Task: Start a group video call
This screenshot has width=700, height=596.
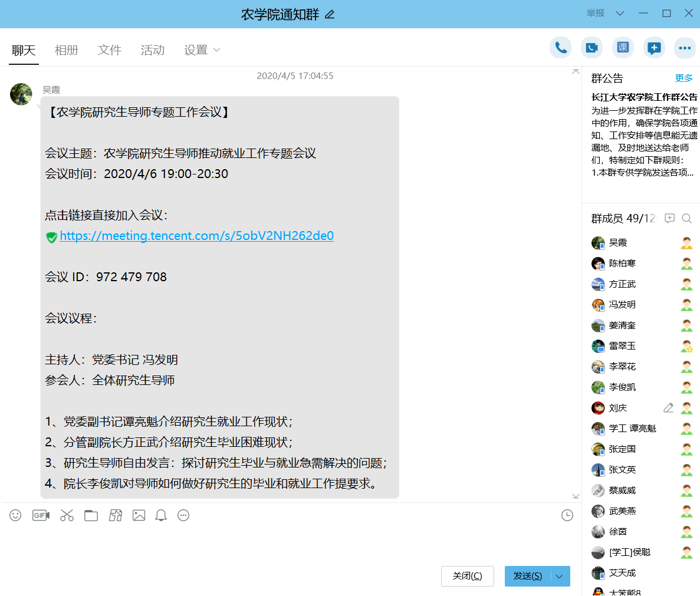Action: pyautogui.click(x=591, y=48)
